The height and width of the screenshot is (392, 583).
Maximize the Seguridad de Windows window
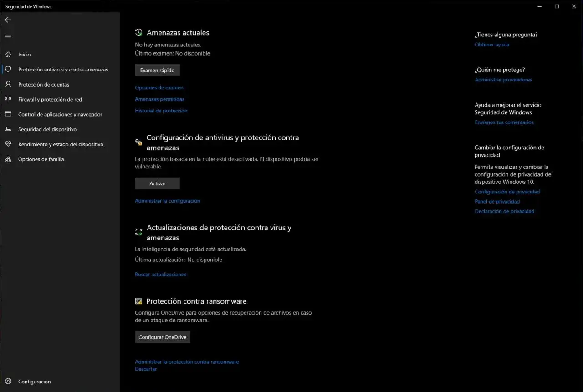pos(557,6)
